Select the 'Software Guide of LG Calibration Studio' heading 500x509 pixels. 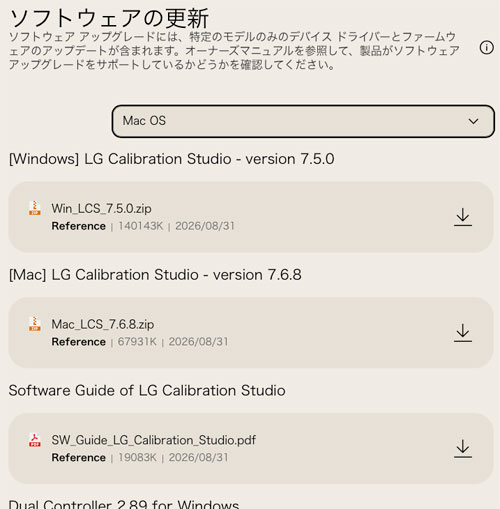click(147, 391)
